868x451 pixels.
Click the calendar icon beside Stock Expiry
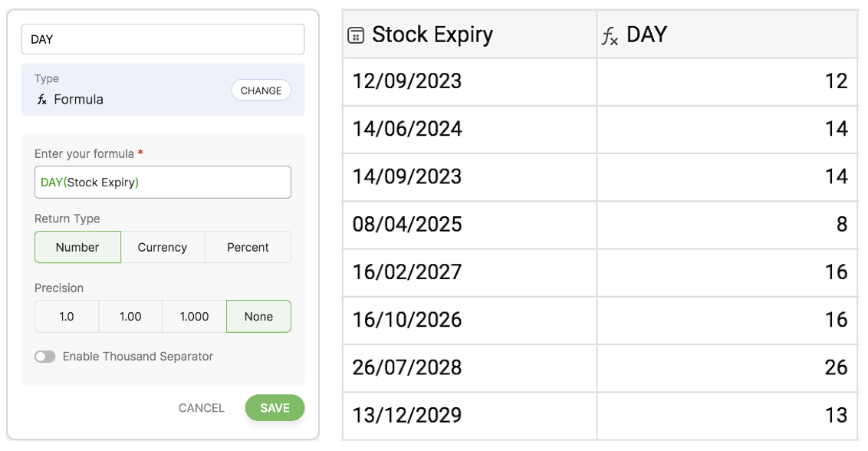356,35
